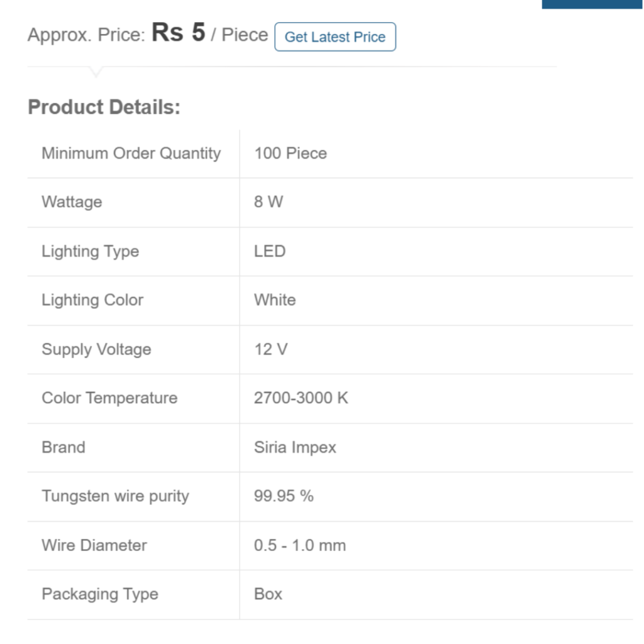Click the 99.95 % purity value

284,496
